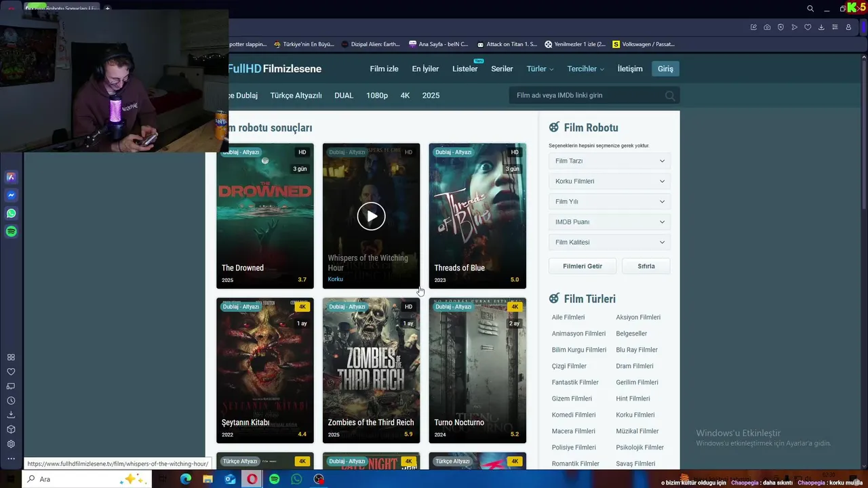Open İletişim in the top menu

(x=630, y=69)
